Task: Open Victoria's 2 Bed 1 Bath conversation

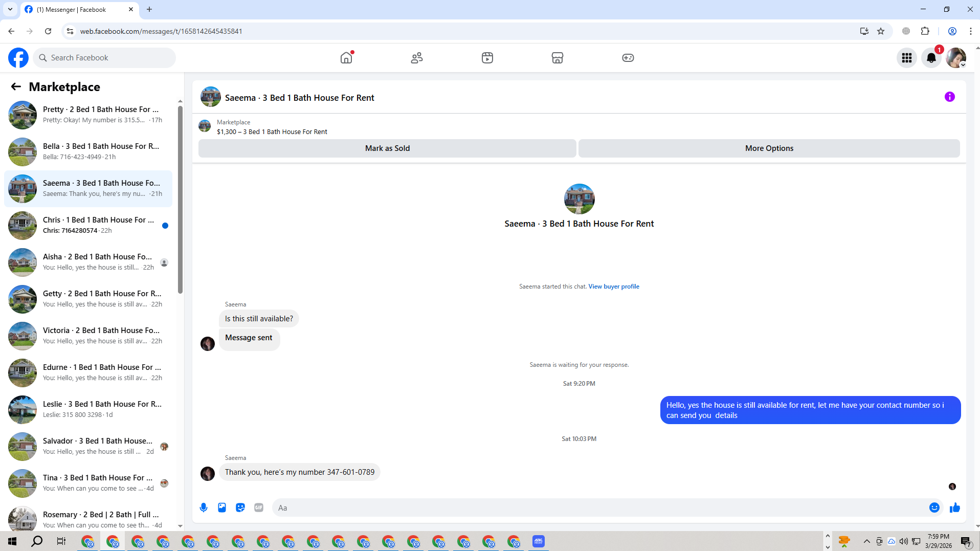Action: coord(88,336)
